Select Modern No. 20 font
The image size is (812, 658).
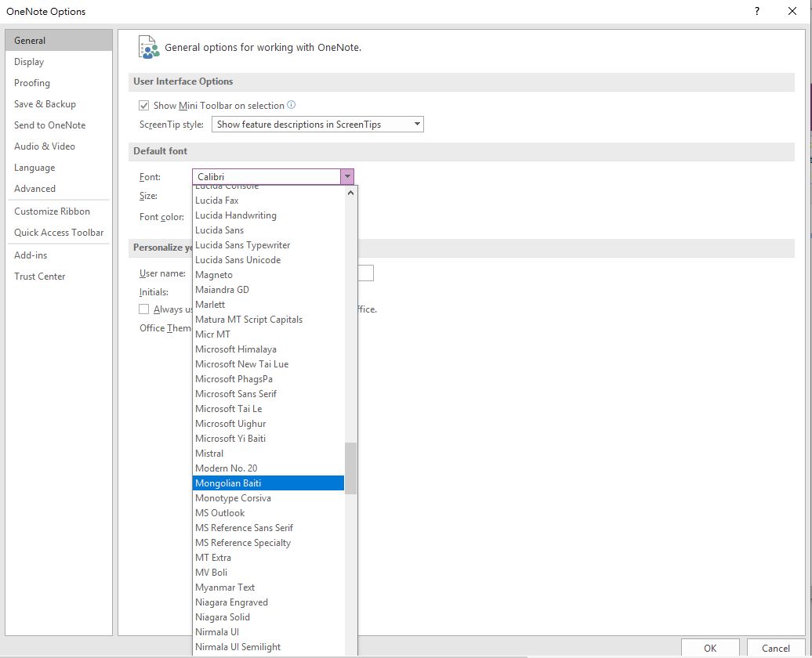click(268, 468)
